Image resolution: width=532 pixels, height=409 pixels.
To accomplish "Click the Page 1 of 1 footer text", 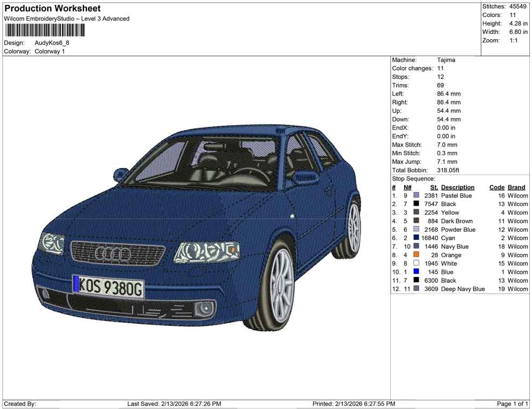I will click(512, 404).
